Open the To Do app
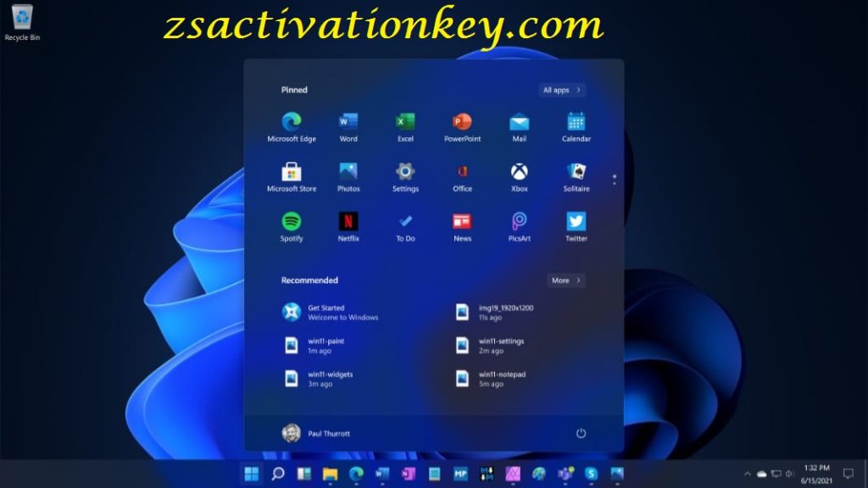 pyautogui.click(x=405, y=227)
